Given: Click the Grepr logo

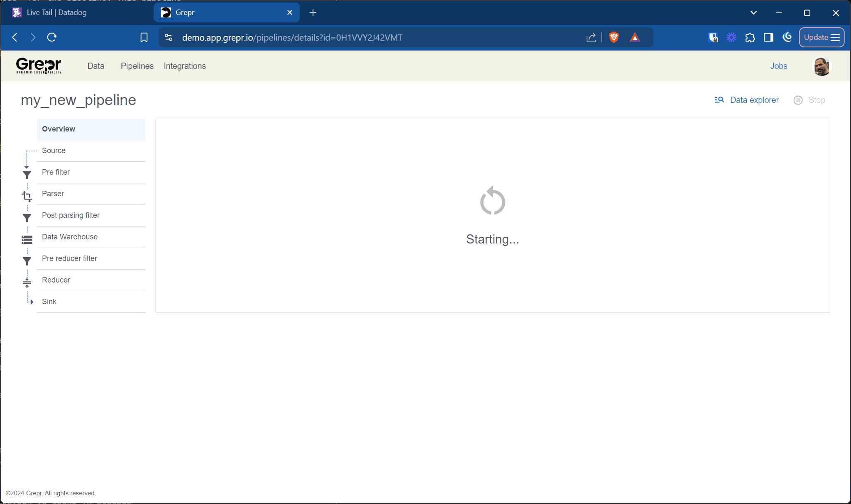Looking at the screenshot, I should [39, 66].
